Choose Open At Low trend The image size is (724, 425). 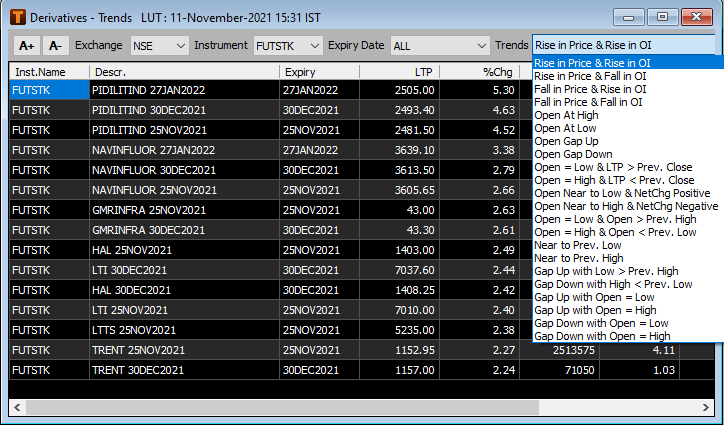[628, 128]
